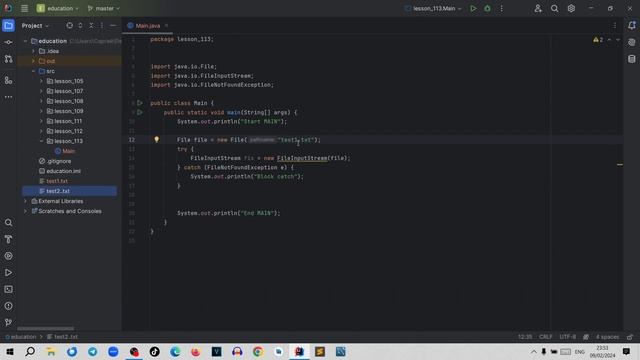Click FileInputStream constructor in code
The height and width of the screenshot is (360, 640).
302,158
